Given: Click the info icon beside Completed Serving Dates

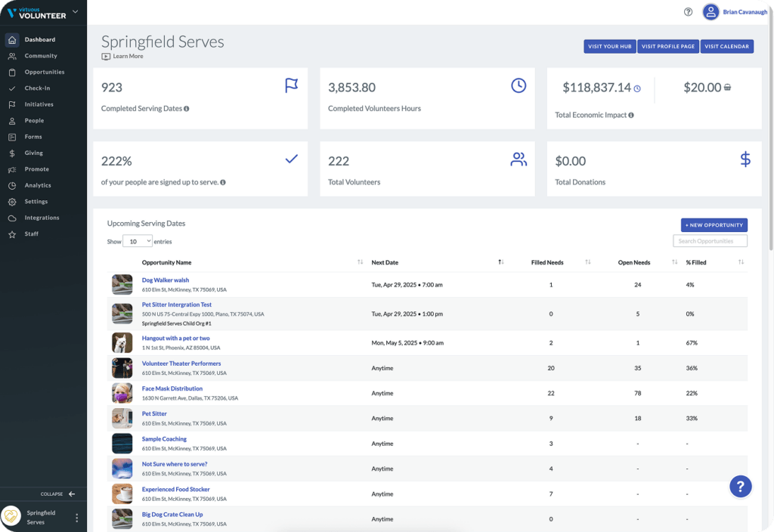Looking at the screenshot, I should tap(187, 109).
